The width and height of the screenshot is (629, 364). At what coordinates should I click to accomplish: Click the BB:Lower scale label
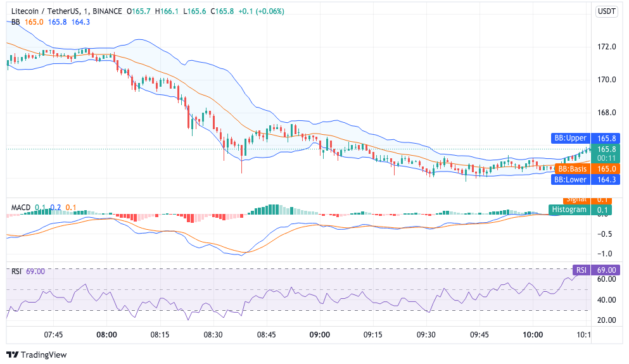tap(570, 180)
